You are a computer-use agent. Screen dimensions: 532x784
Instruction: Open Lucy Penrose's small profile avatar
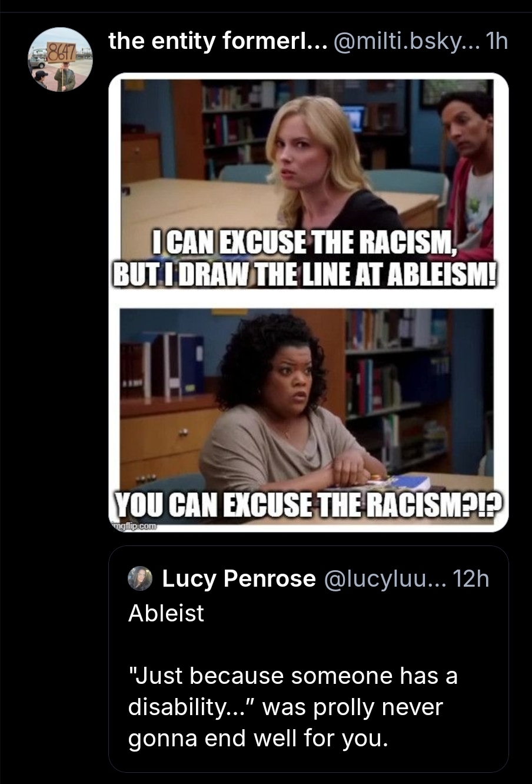[140, 578]
